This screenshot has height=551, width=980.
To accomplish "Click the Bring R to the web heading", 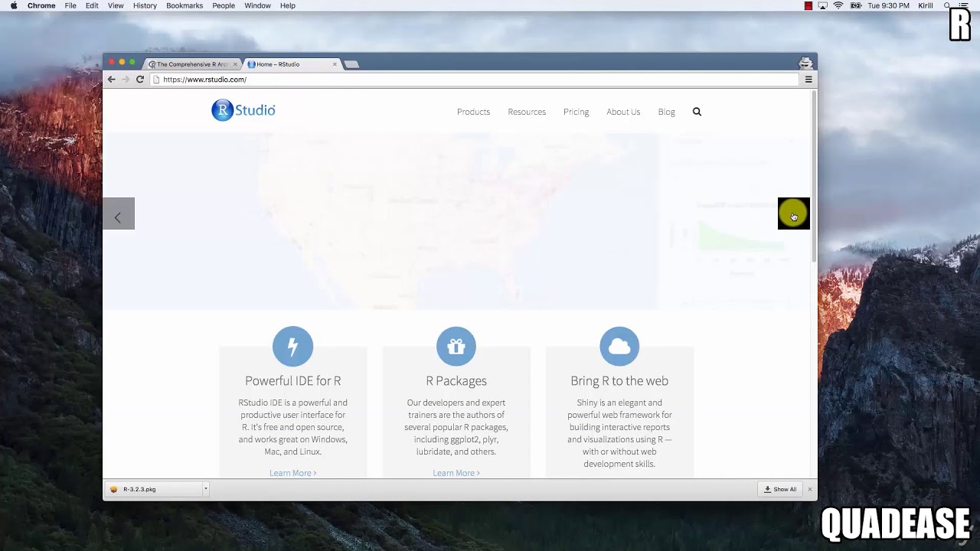I will tap(619, 380).
